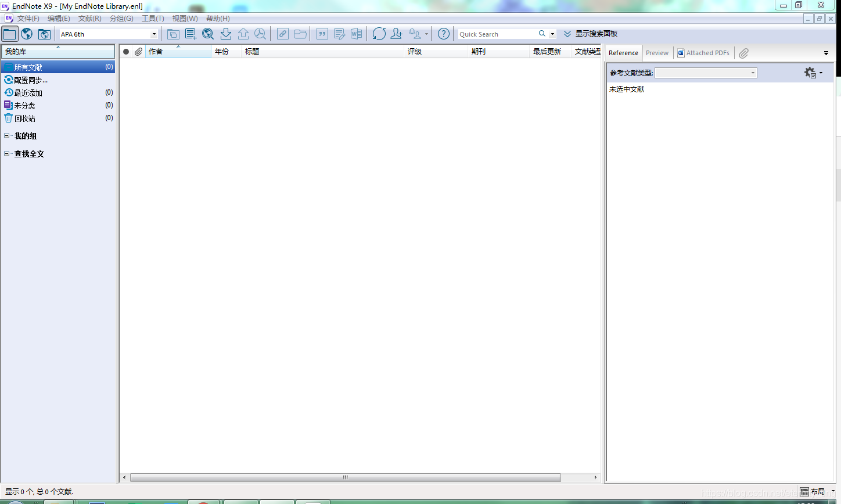Sort by read/unread dot column
The height and width of the screenshot is (504, 841).
126,52
